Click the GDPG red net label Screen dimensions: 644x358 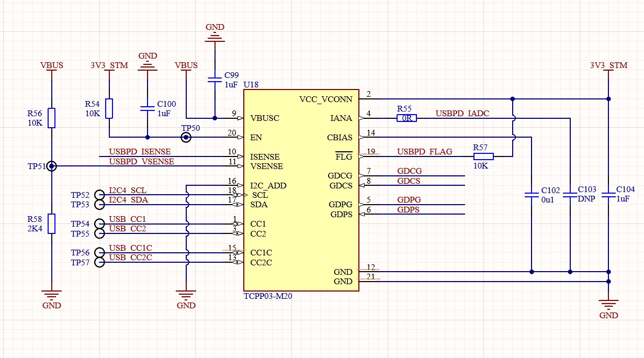[x=409, y=200]
